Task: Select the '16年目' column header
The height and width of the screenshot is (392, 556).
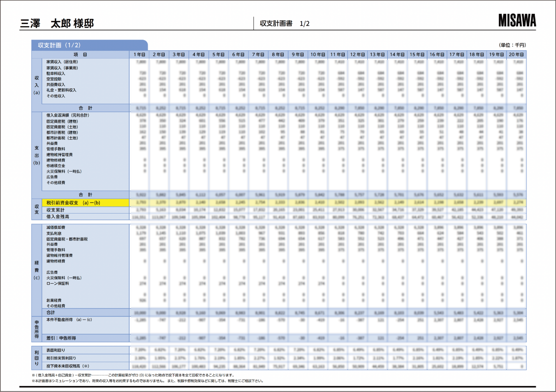Action: coord(437,54)
